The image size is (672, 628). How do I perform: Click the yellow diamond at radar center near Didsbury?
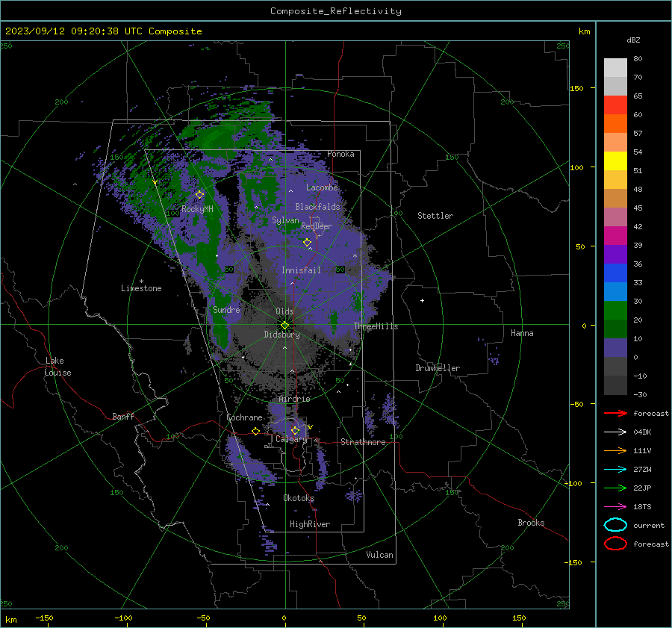point(284,326)
